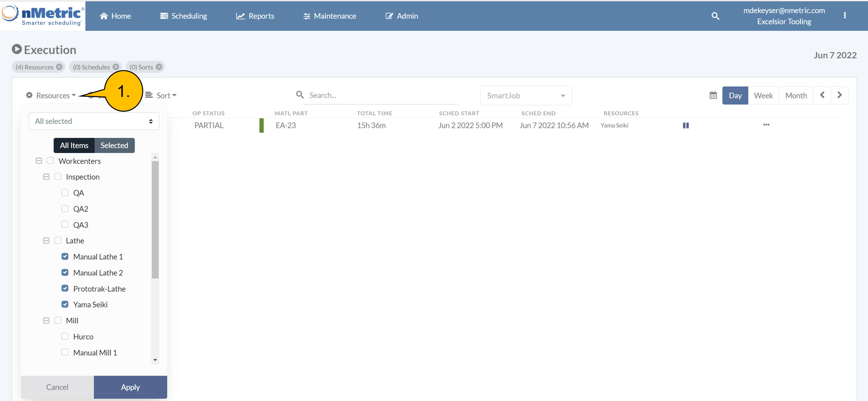
Task: Cancel the resource selection
Action: pos(57,387)
